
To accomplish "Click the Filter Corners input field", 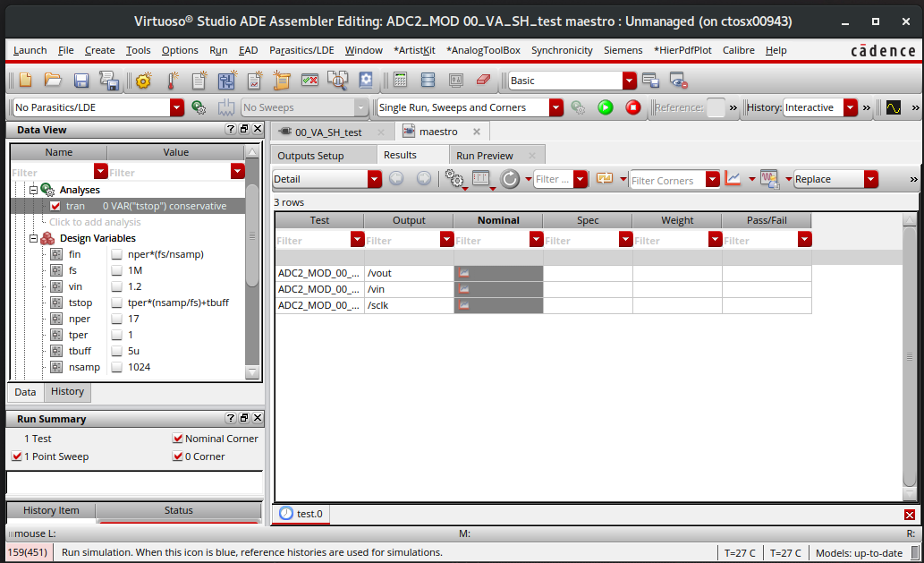I will (666, 180).
